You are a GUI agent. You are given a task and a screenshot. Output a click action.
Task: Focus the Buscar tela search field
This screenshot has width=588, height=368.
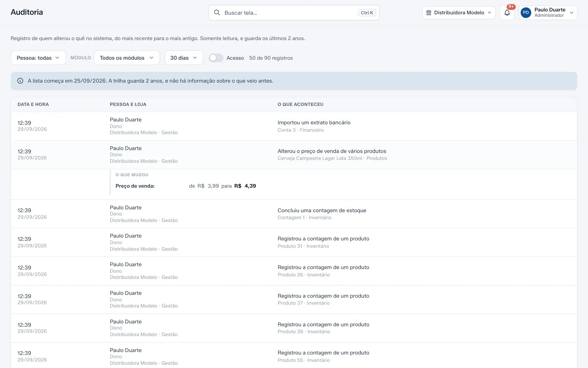tap(294, 13)
